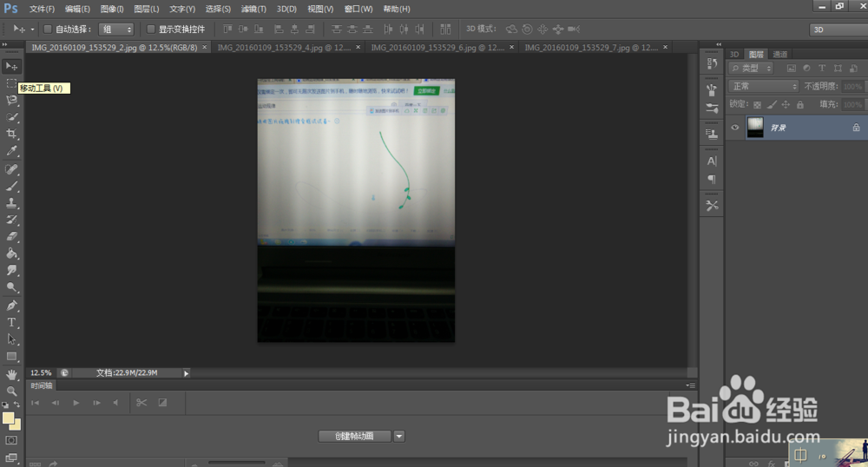Open the 文件(F) menu
Screen dimensions: 868x467
42,9
